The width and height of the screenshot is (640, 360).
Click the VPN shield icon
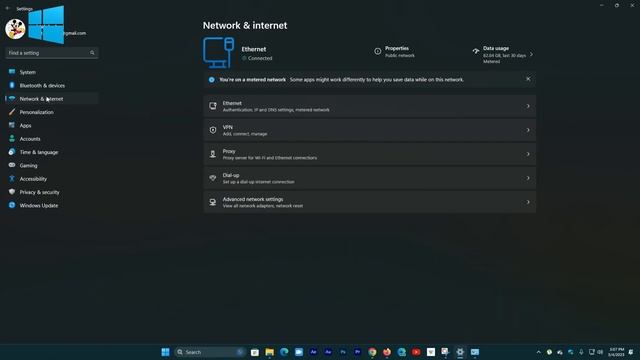pyautogui.click(x=213, y=130)
